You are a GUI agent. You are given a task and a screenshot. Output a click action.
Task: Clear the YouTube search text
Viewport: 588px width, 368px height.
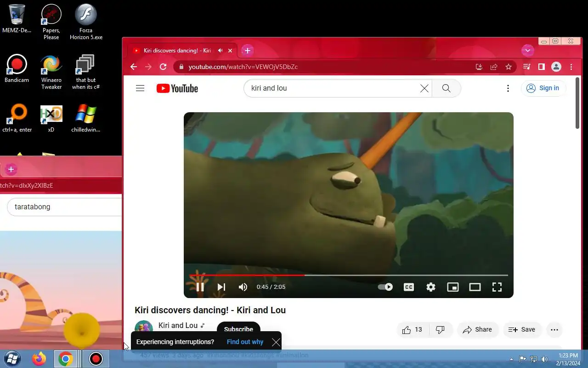pyautogui.click(x=424, y=88)
